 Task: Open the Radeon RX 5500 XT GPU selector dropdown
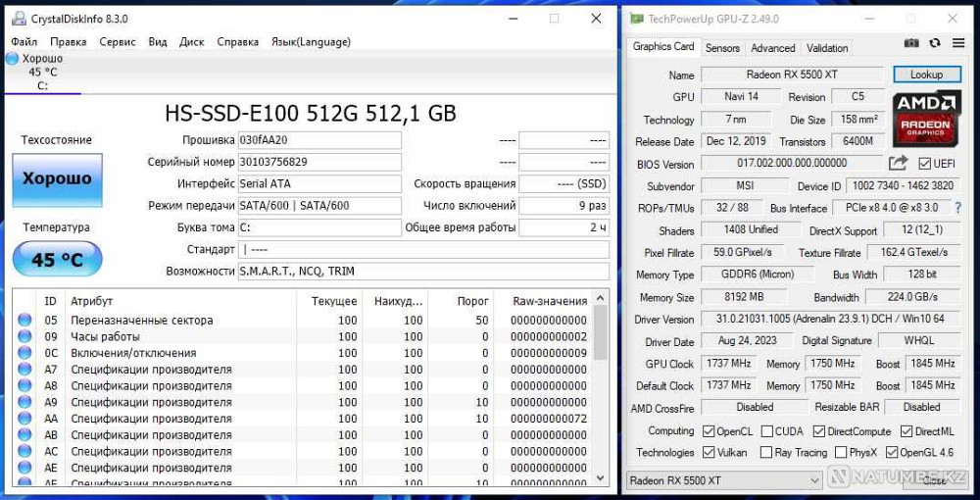pyautogui.click(x=724, y=480)
